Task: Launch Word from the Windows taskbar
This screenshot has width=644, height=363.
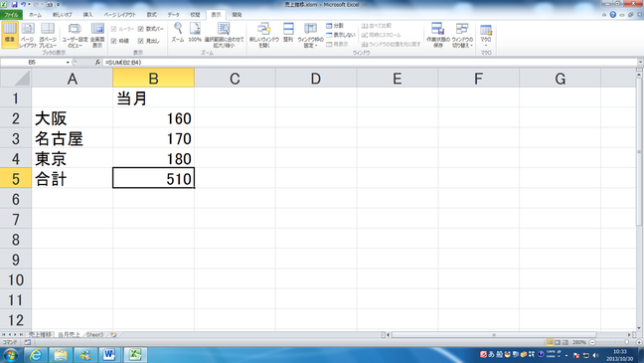Action: (109, 354)
